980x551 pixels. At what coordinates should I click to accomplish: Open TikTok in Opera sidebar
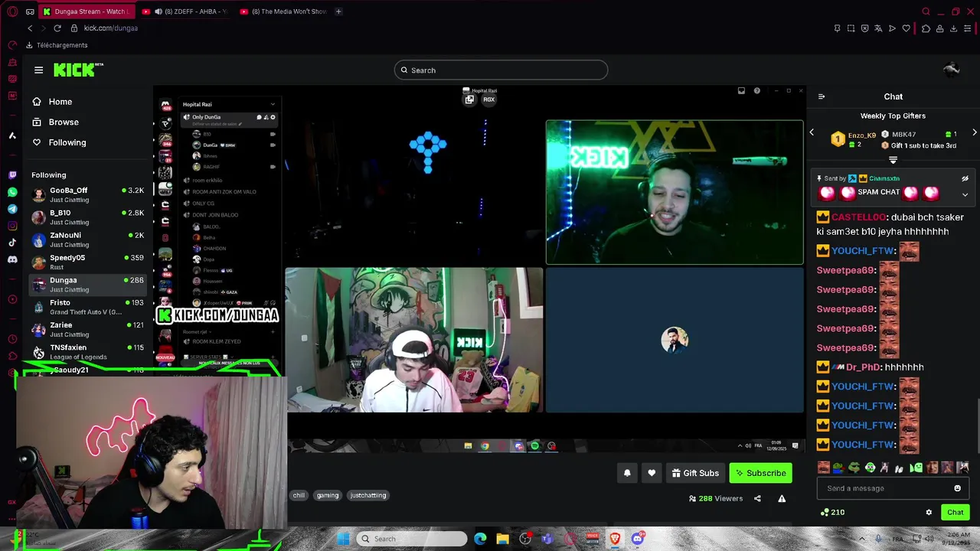(x=12, y=243)
